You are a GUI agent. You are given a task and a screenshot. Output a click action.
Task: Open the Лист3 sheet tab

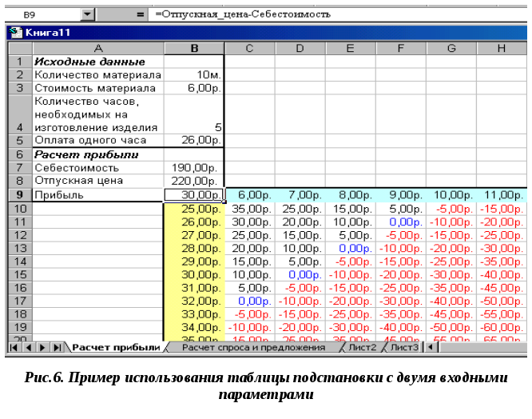pos(403,347)
